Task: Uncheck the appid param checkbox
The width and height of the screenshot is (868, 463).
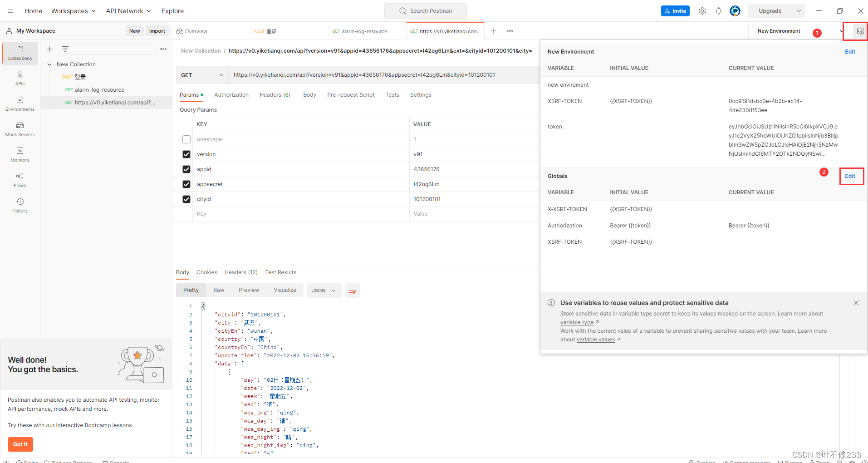Action: 186,169
